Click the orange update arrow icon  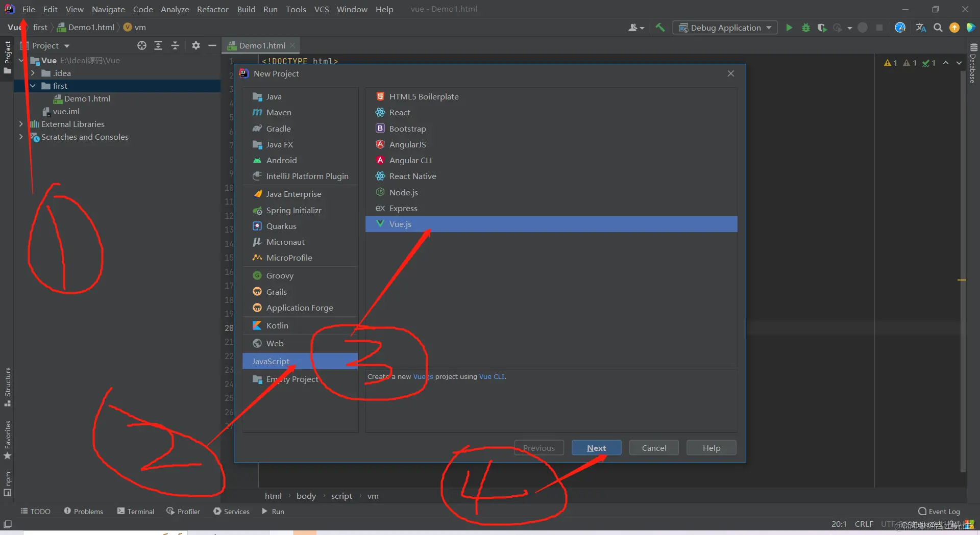click(x=954, y=28)
